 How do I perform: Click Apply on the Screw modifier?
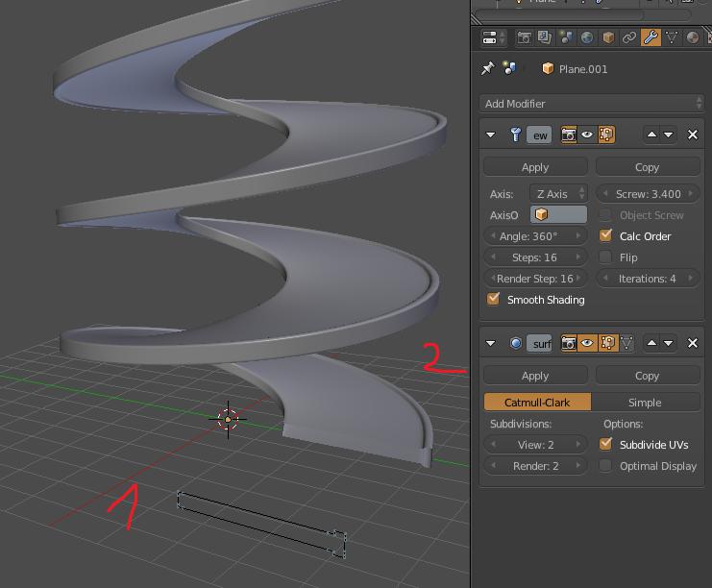point(535,166)
